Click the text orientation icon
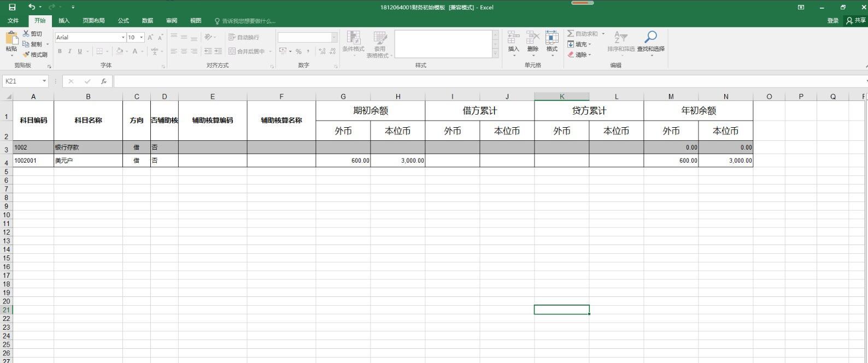Image resolution: width=868 pixels, height=363 pixels. (208, 37)
